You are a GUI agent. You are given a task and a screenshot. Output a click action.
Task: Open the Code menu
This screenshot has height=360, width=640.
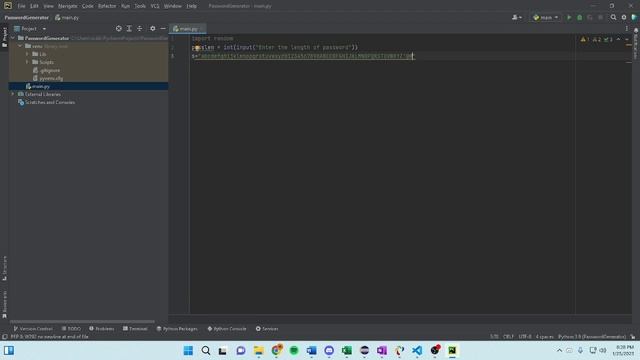[x=88, y=6]
